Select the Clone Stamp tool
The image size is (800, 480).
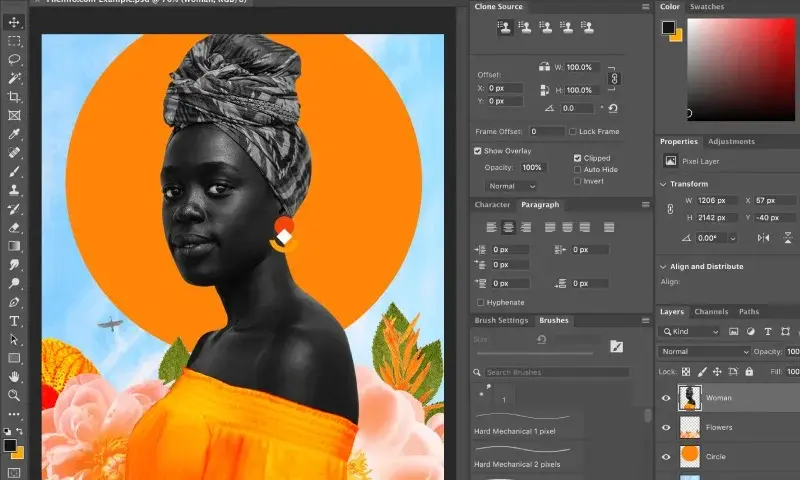[14, 190]
